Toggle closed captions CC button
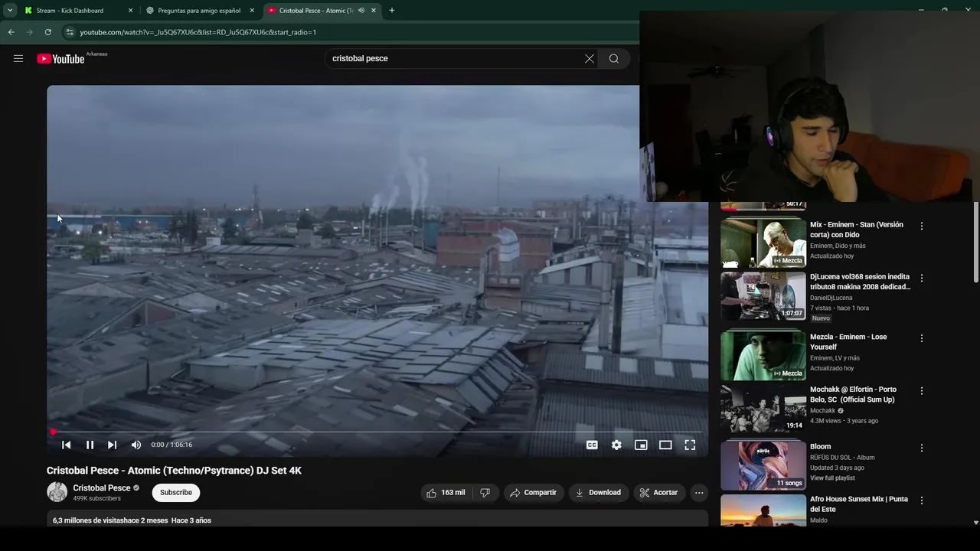 592,445
